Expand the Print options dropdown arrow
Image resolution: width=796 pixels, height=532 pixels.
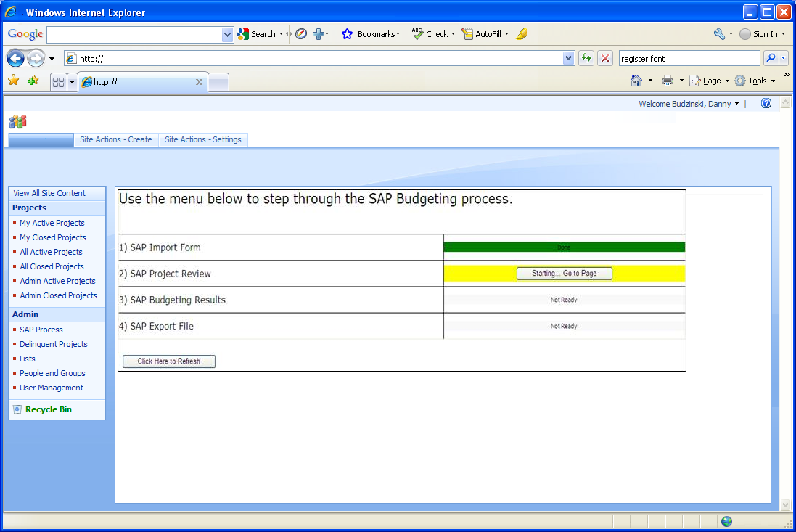pyautogui.click(x=681, y=81)
